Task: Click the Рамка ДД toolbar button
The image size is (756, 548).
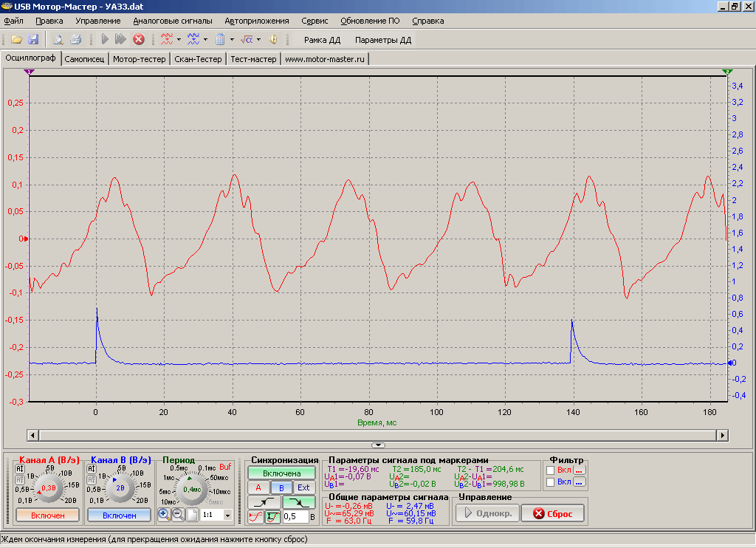Action: 322,40
